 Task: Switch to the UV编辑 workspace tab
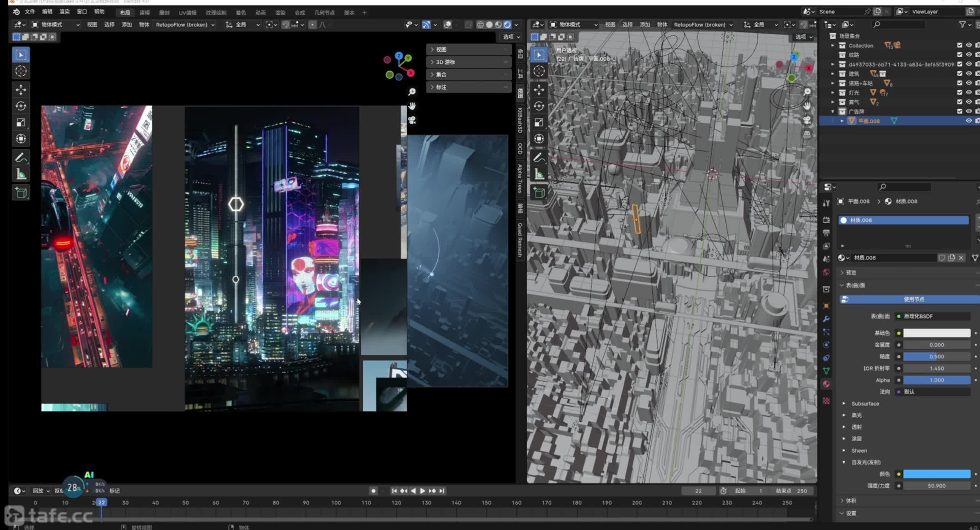[188, 13]
